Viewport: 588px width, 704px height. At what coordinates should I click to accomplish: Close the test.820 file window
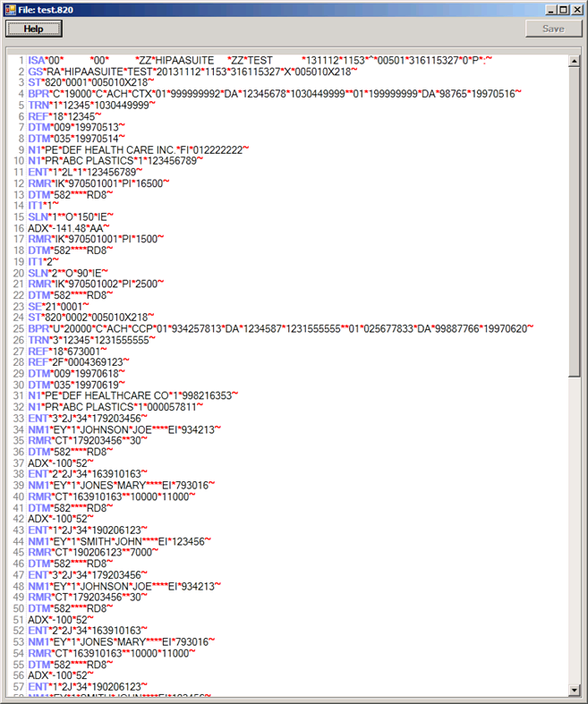pyautogui.click(x=575, y=9)
